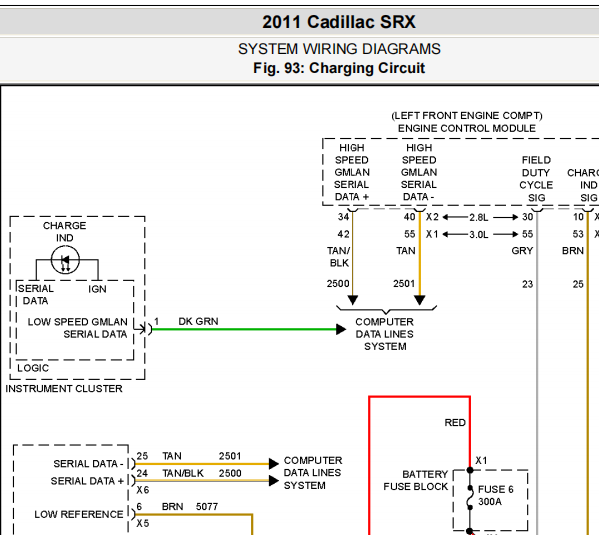Click the "X1" label above the fuse block
Viewport: 599px width, 535px height.
click(x=481, y=460)
